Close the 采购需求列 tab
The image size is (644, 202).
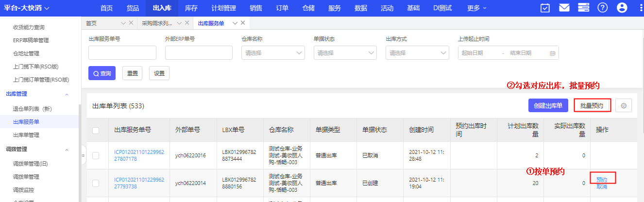(x=186, y=23)
